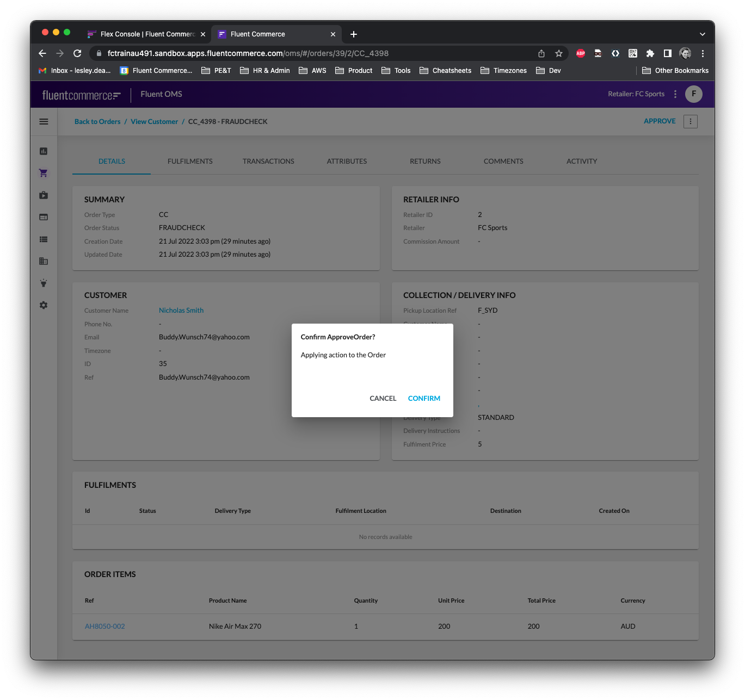745x700 pixels.
Task: Switch to the COMMENTS tab
Action: pyautogui.click(x=503, y=162)
